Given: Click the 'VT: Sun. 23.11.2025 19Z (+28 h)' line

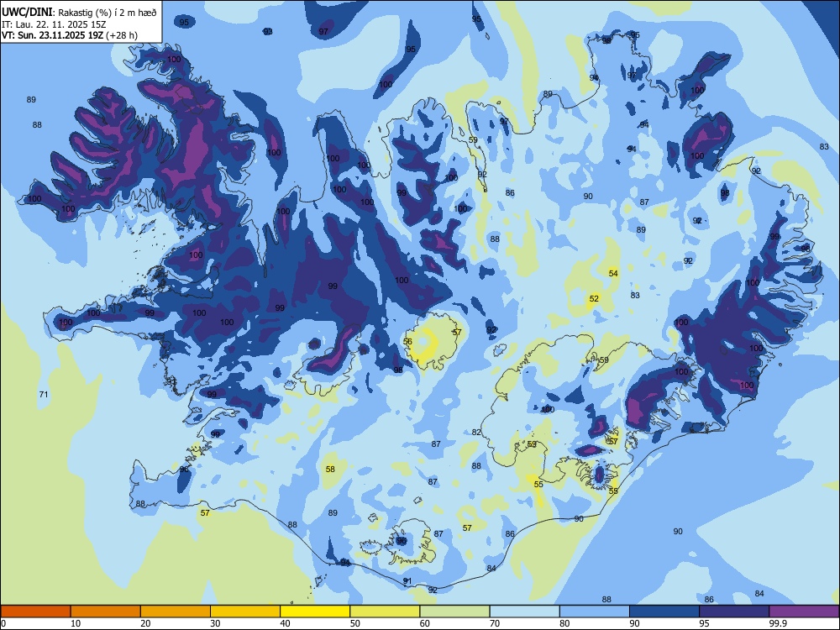Looking at the screenshot, I should click(70, 35).
